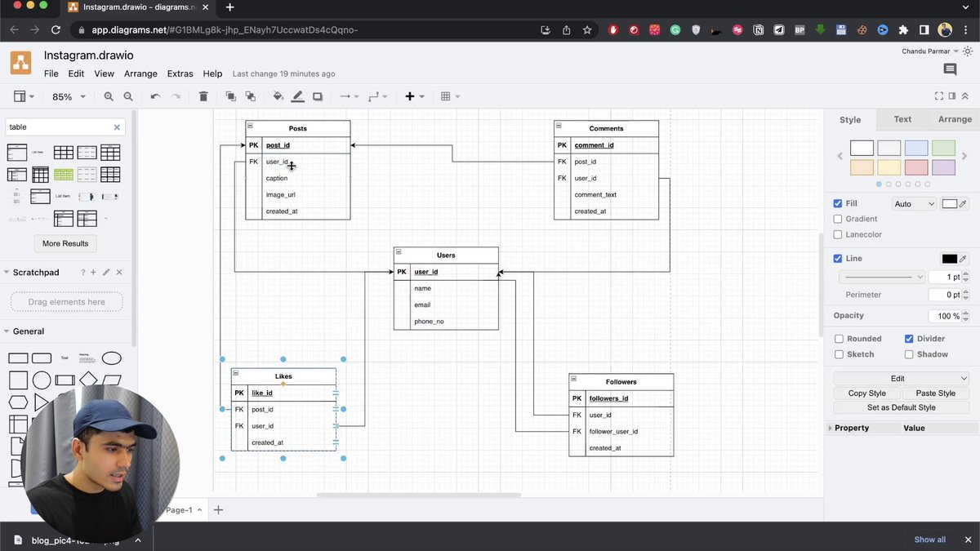980x551 pixels.
Task: Enable the Sketch checkbox
Action: [x=839, y=354]
